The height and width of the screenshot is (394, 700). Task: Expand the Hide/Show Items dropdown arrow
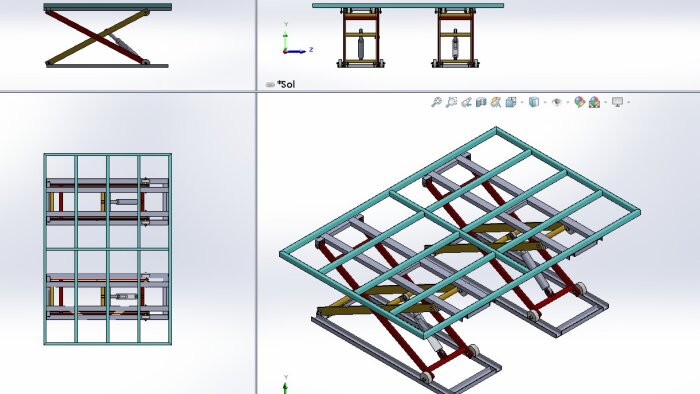[568, 102]
